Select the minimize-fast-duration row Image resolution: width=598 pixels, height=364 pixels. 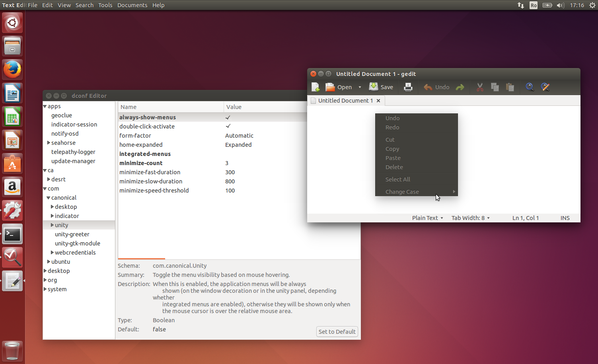tap(150, 172)
